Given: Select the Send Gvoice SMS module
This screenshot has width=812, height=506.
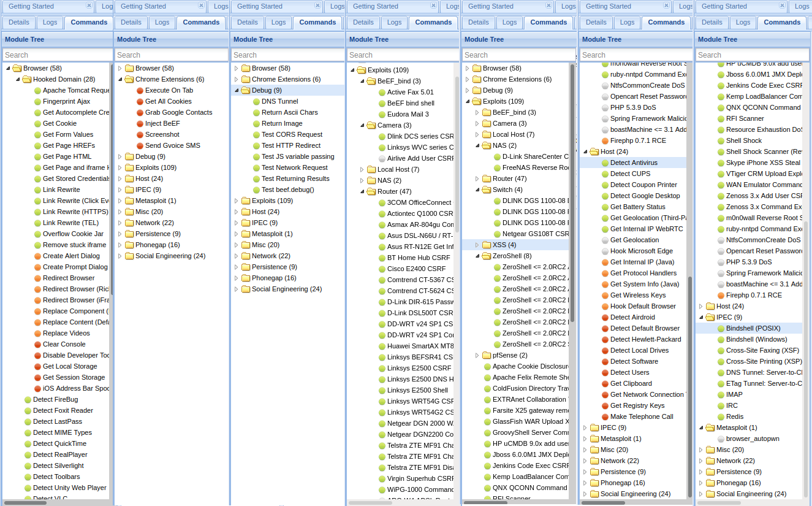Looking at the screenshot, I should click(173, 145).
